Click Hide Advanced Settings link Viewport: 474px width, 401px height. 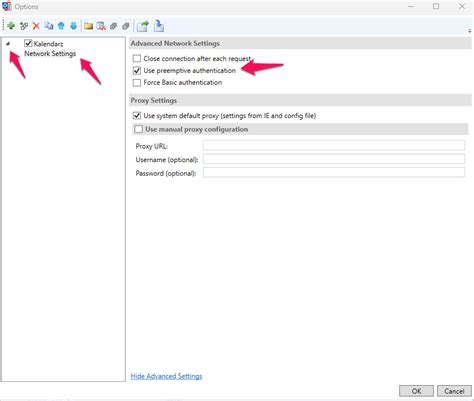[166, 376]
